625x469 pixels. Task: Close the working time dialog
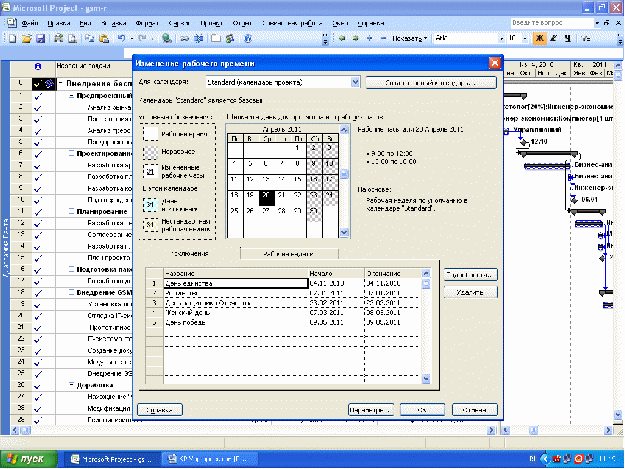tap(495, 63)
